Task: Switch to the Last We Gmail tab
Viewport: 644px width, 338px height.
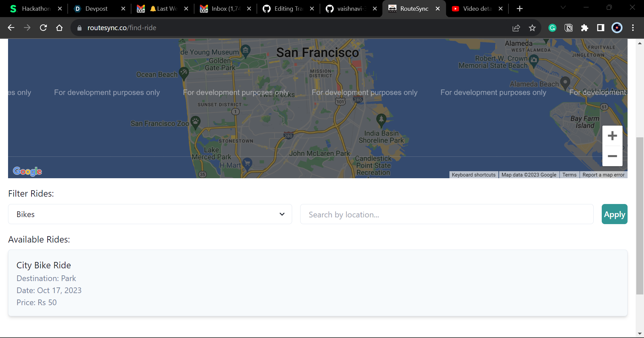Action: click(163, 9)
